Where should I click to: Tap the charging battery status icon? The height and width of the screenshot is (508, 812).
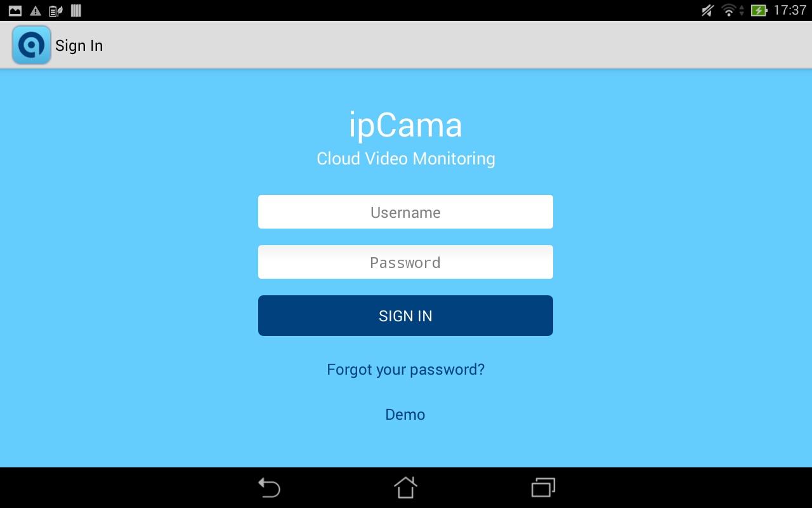[759, 10]
